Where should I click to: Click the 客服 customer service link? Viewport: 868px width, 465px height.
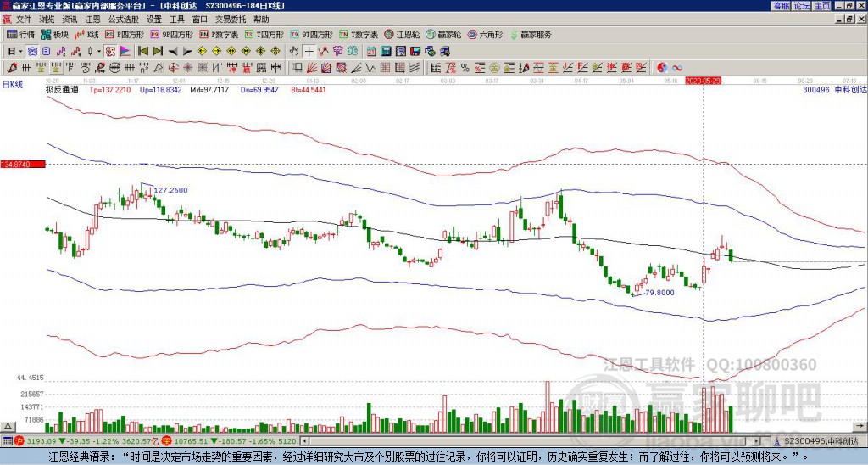(781, 6)
